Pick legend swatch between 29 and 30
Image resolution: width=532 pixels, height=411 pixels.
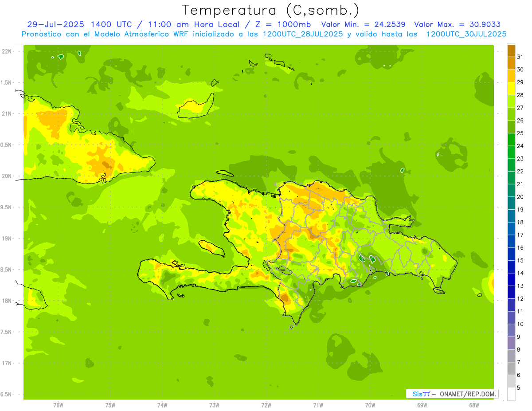511,76
